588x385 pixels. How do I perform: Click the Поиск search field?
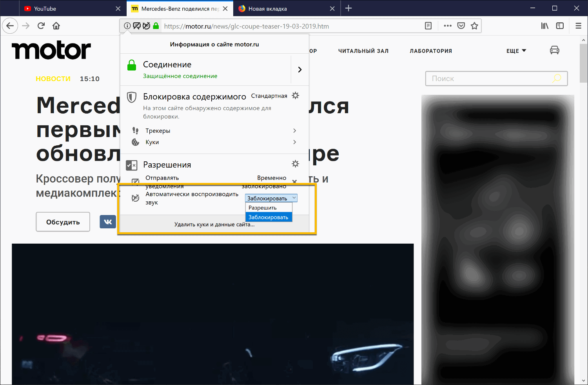coord(496,78)
